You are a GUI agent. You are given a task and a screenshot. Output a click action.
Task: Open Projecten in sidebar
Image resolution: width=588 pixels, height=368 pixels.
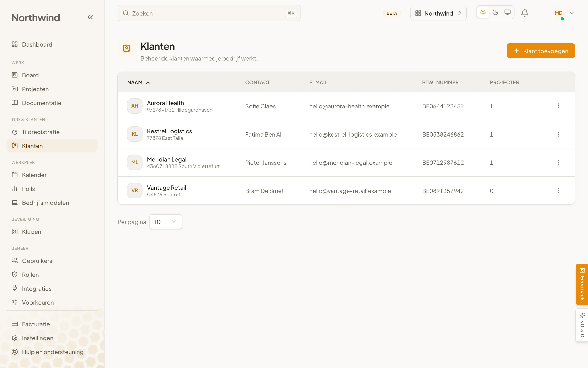52,89
